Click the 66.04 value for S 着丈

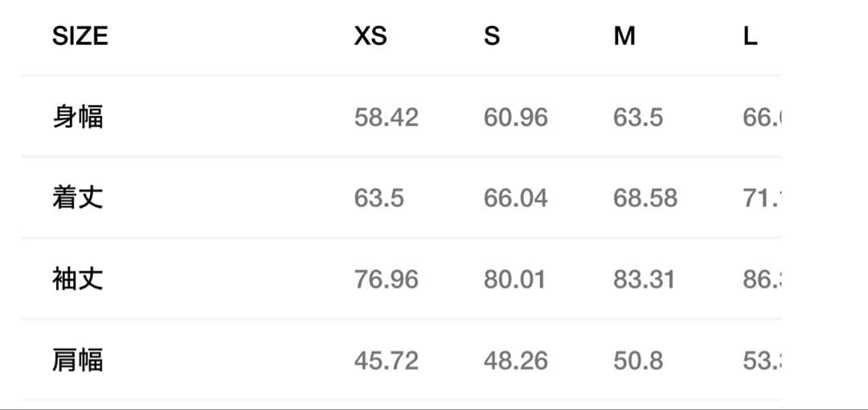516,198
